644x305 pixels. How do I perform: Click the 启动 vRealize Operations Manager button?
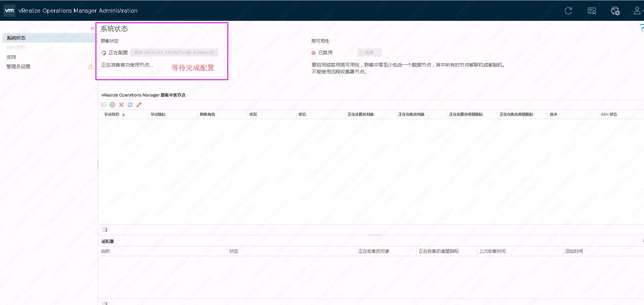pyautogui.click(x=174, y=53)
